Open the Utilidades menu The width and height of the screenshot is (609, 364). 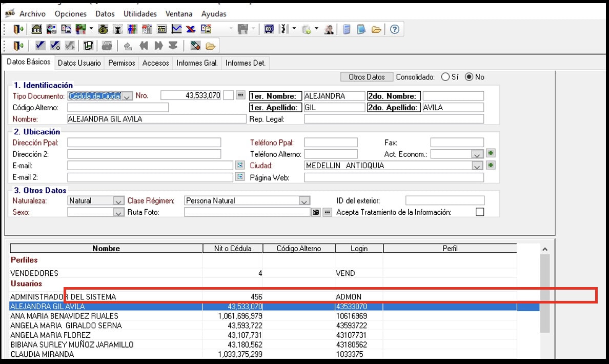click(x=140, y=14)
